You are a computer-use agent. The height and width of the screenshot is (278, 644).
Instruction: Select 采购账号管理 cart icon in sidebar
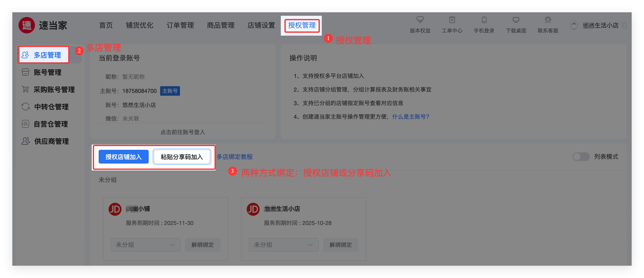tap(25, 89)
